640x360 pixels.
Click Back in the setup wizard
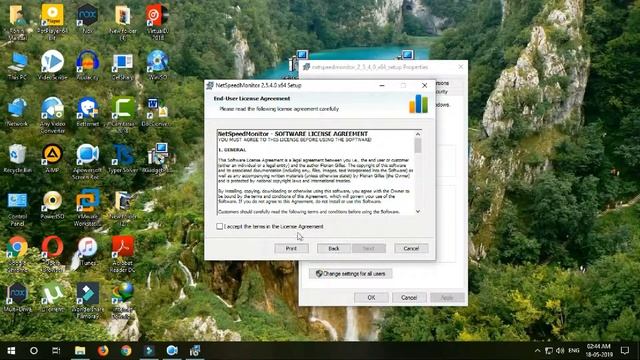334,248
